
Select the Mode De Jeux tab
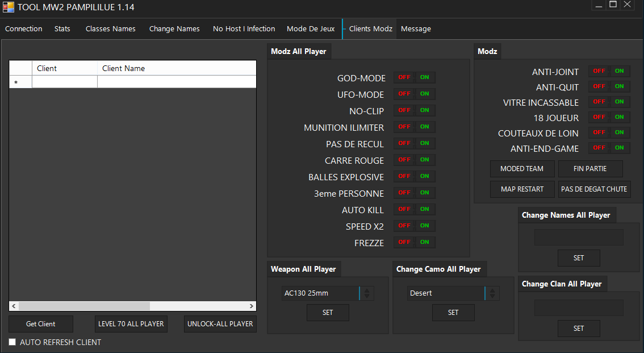[x=311, y=29]
